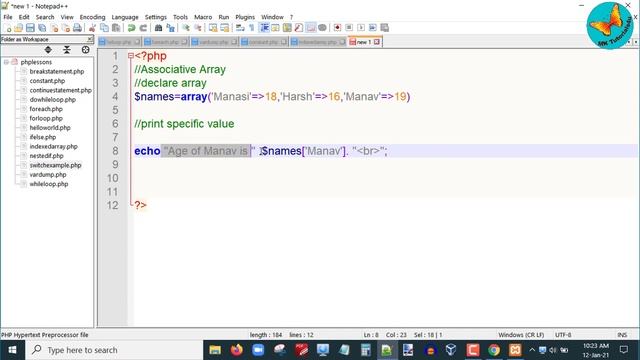Click Save recorded macro toolbar icon
The image size is (640, 360).
coord(384,28)
